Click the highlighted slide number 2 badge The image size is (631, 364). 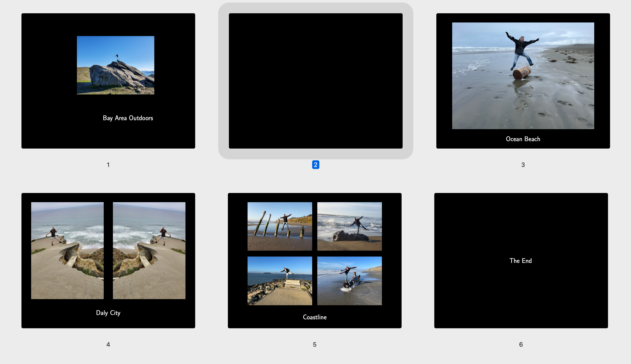click(x=316, y=165)
